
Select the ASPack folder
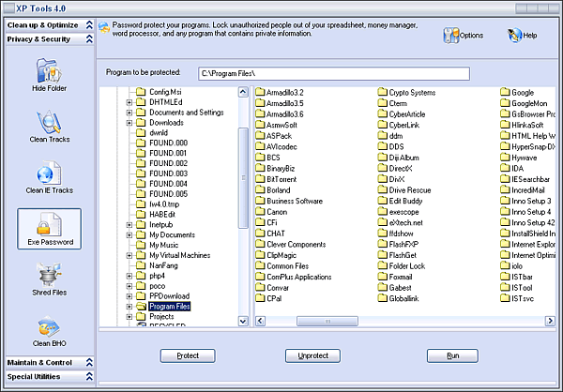coord(274,136)
